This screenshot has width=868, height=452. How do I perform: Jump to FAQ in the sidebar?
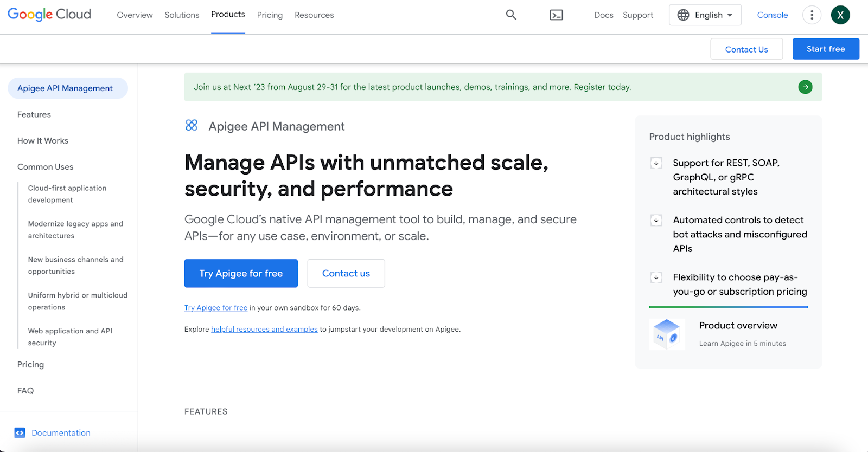[x=25, y=391]
